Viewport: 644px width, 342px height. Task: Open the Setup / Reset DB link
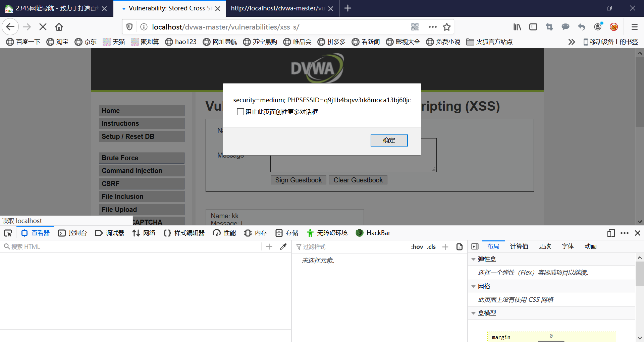142,136
